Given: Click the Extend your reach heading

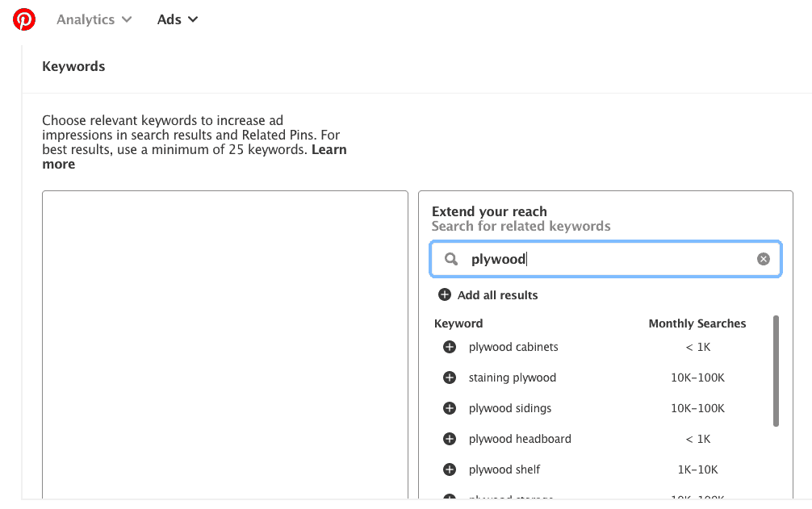Looking at the screenshot, I should coord(489,211).
